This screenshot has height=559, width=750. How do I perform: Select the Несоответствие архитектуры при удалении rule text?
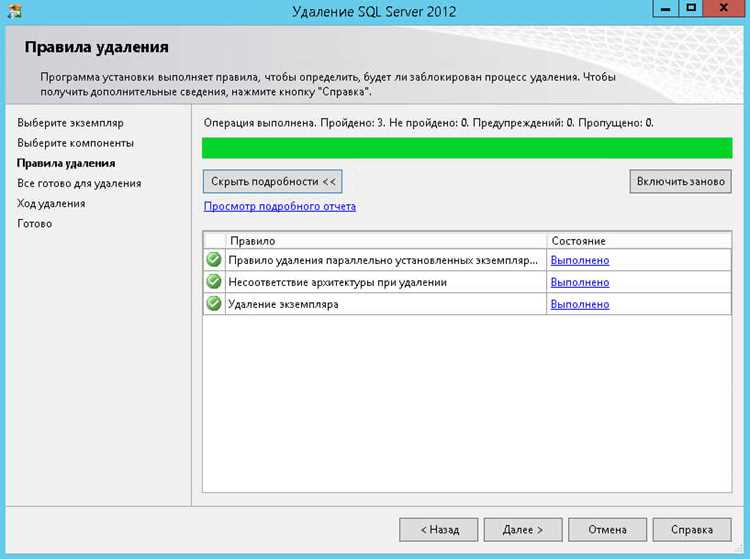coord(338,282)
